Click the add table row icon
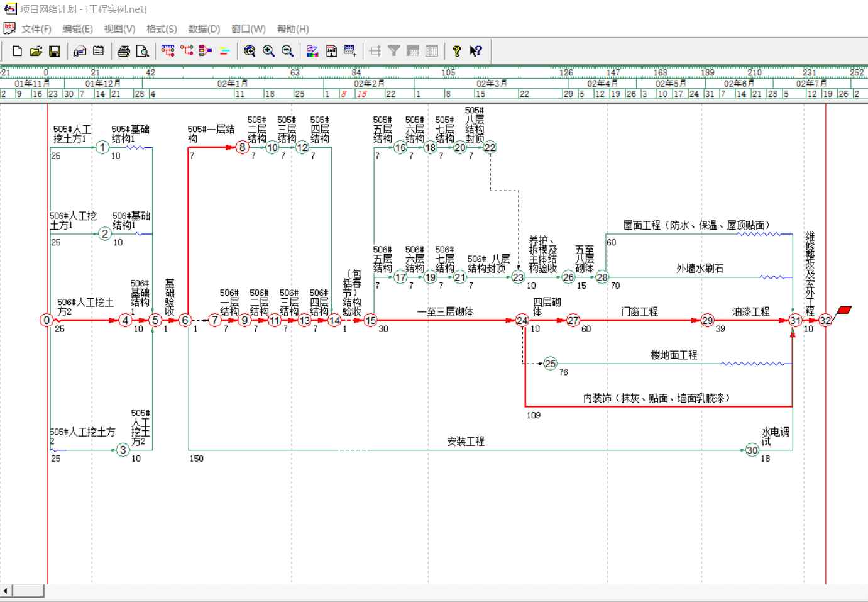The width and height of the screenshot is (868, 602). (350, 51)
